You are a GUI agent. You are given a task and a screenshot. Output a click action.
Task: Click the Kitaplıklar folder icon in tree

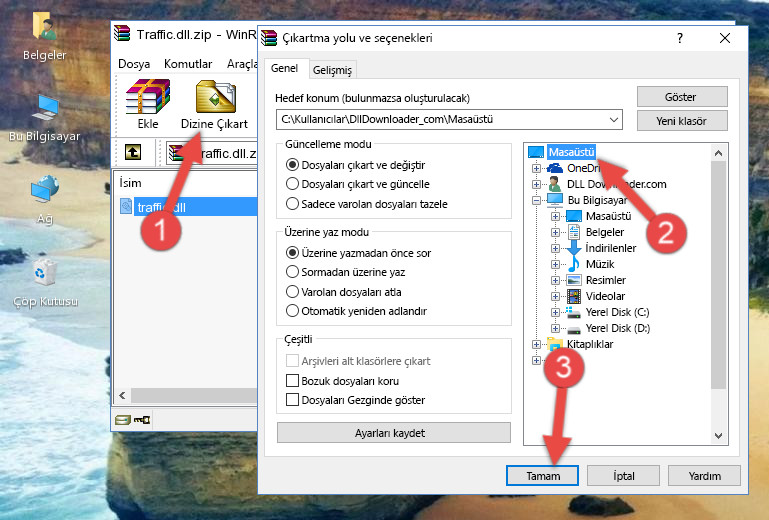point(555,344)
